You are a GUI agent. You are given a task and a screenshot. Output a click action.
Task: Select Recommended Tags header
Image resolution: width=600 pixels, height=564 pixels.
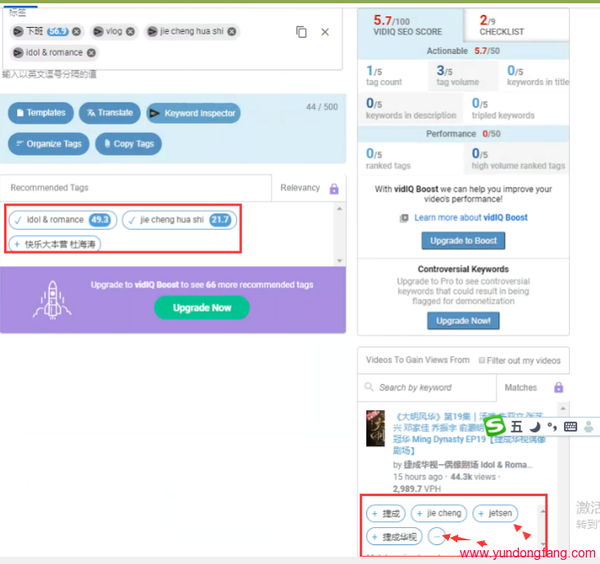coord(49,188)
